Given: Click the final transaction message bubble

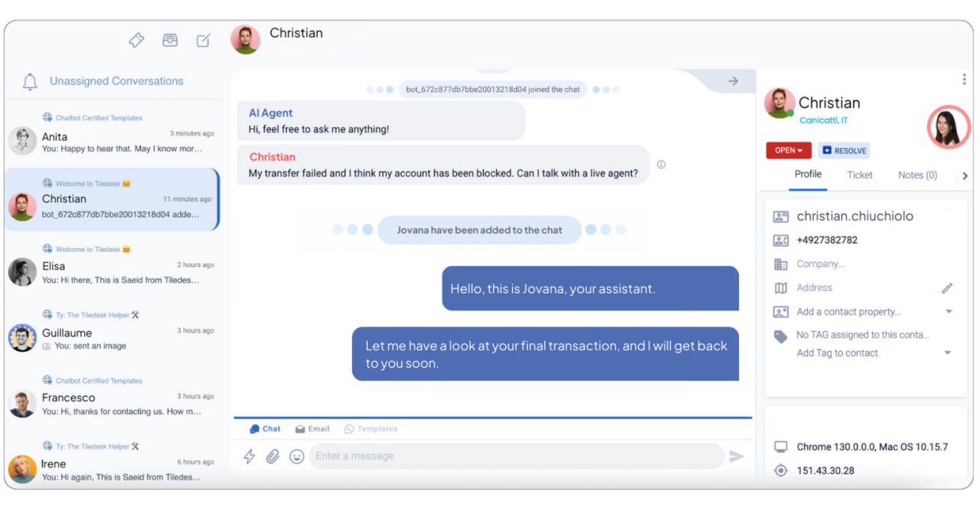Looking at the screenshot, I should (545, 354).
